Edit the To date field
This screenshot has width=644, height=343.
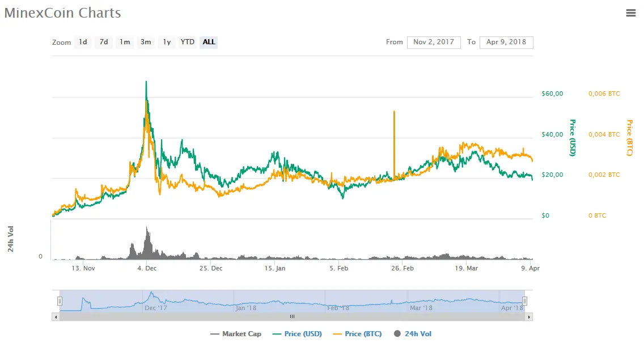506,43
